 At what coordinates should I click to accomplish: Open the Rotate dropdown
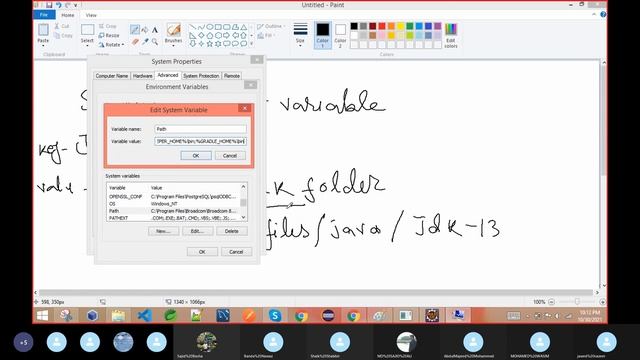[x=111, y=44]
